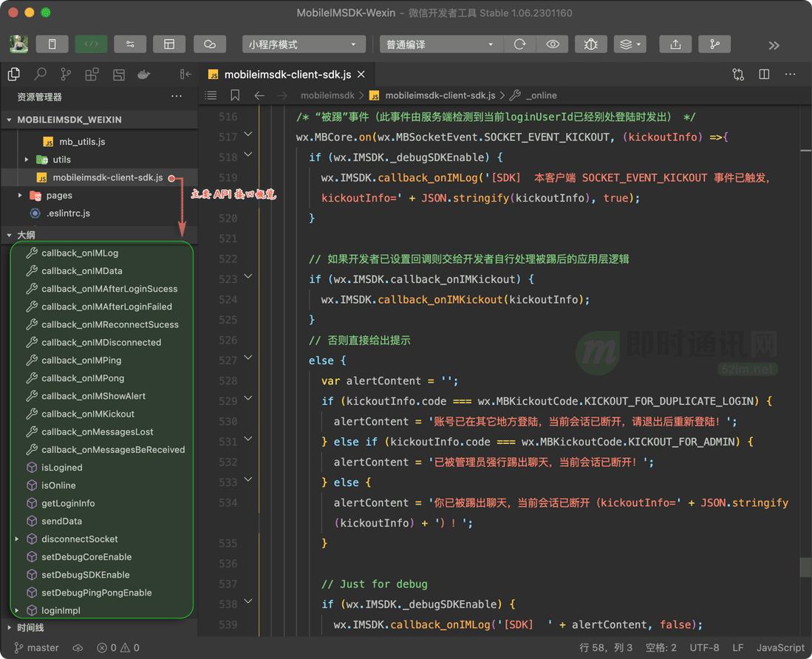Open the search icon in sidebar
This screenshot has width=812, height=659.
coord(40,74)
